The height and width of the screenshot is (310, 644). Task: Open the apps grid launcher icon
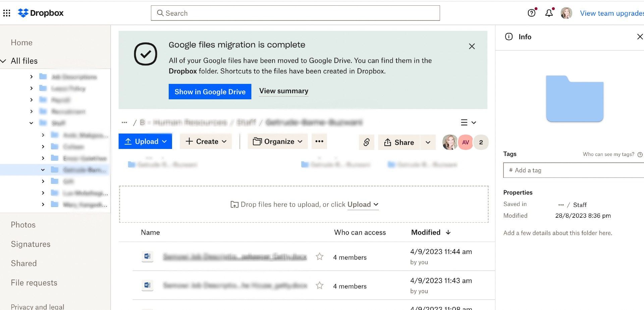(x=7, y=13)
